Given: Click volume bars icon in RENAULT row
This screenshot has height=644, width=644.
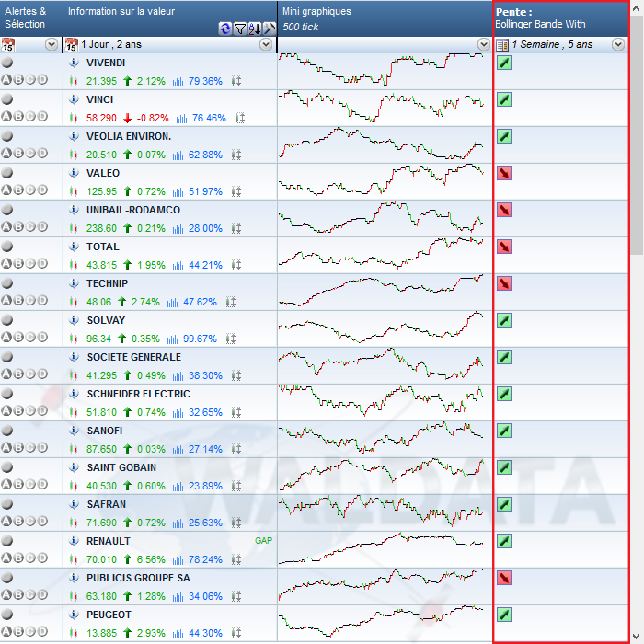Looking at the screenshot, I should tap(178, 559).
